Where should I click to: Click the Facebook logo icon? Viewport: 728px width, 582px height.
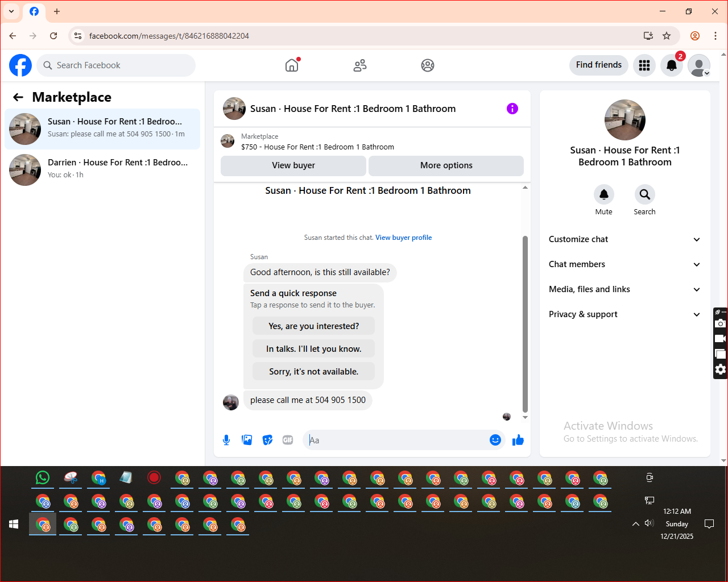20,65
